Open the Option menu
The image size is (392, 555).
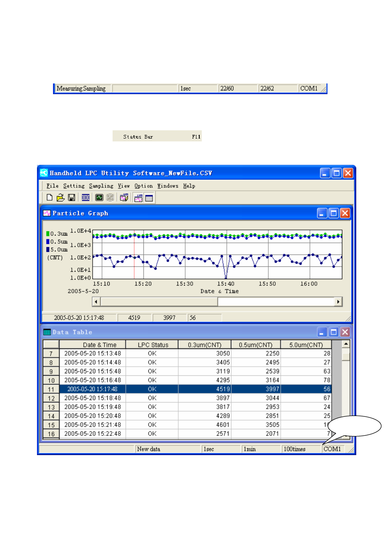point(143,186)
